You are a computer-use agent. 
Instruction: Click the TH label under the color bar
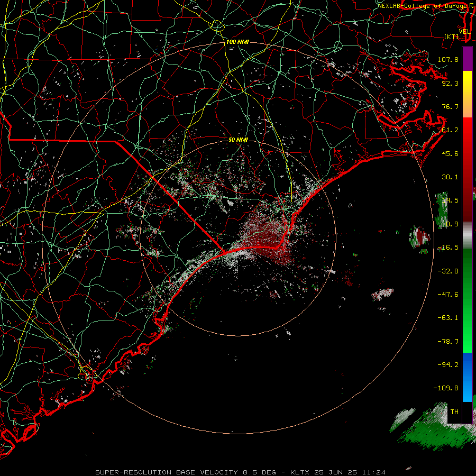(x=454, y=411)
